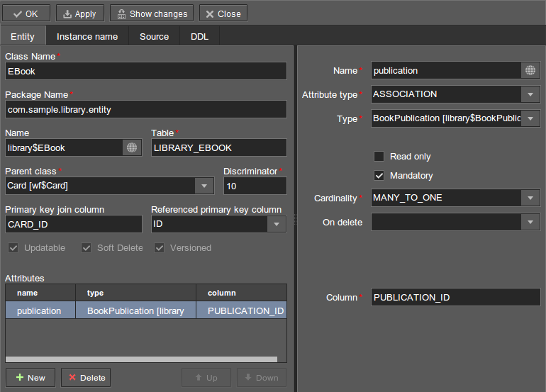This screenshot has width=546, height=392.
Task: Open the On delete dropdown
Action: click(x=530, y=222)
